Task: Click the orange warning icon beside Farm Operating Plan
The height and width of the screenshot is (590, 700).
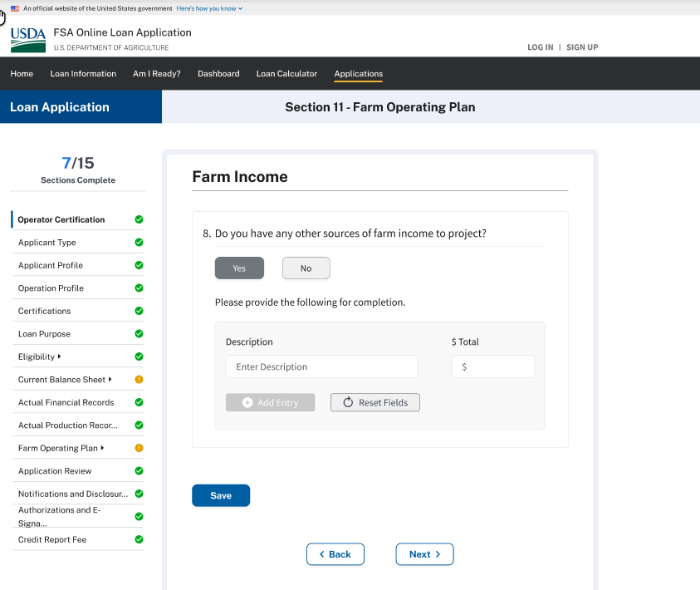Action: pos(139,448)
